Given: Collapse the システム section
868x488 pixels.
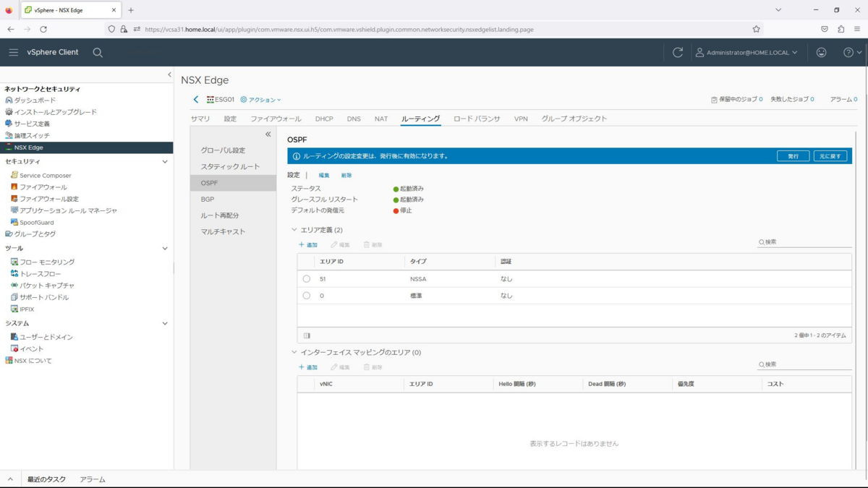Looking at the screenshot, I should (165, 324).
